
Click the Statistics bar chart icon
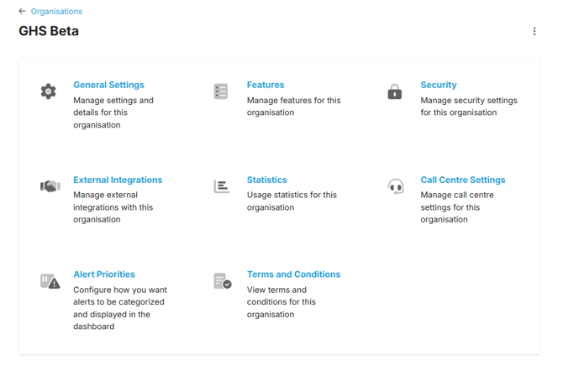tap(221, 186)
